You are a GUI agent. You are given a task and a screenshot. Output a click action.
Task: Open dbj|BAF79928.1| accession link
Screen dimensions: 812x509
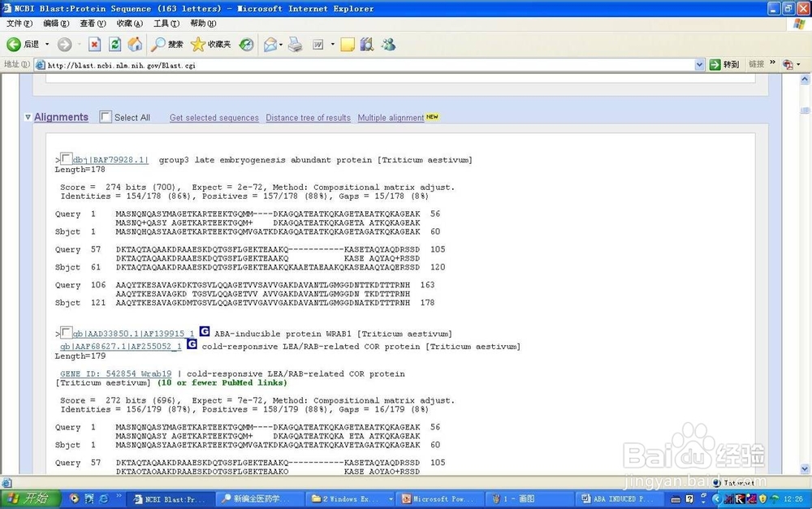(x=110, y=160)
